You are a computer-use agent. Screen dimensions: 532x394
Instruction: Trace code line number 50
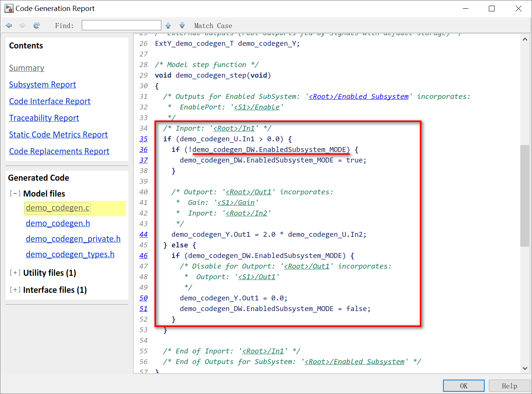[144, 298]
